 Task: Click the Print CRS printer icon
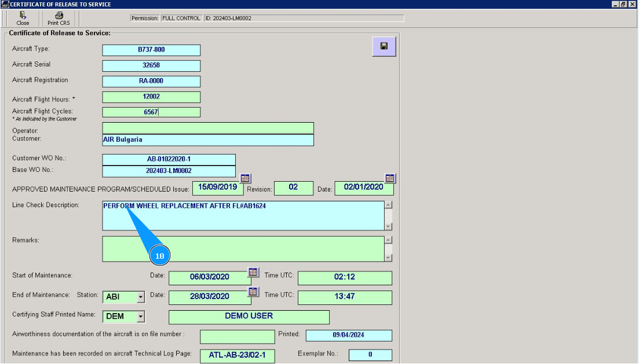59,16
